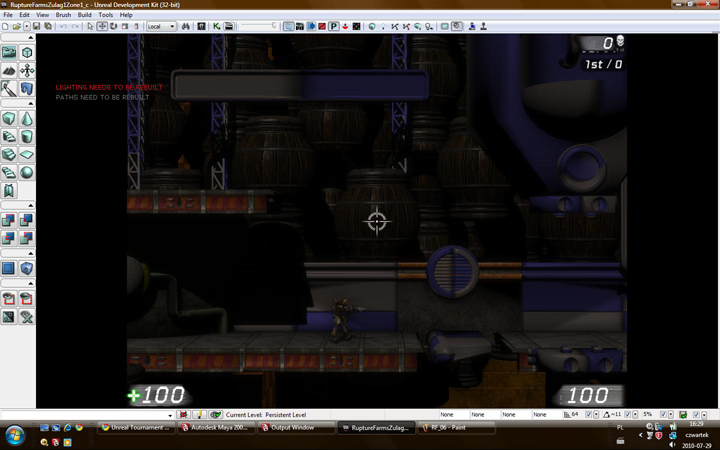Viewport: 720px width, 450px height.
Task: Select the Camera mode icon in the toolbox
Action: (9, 52)
